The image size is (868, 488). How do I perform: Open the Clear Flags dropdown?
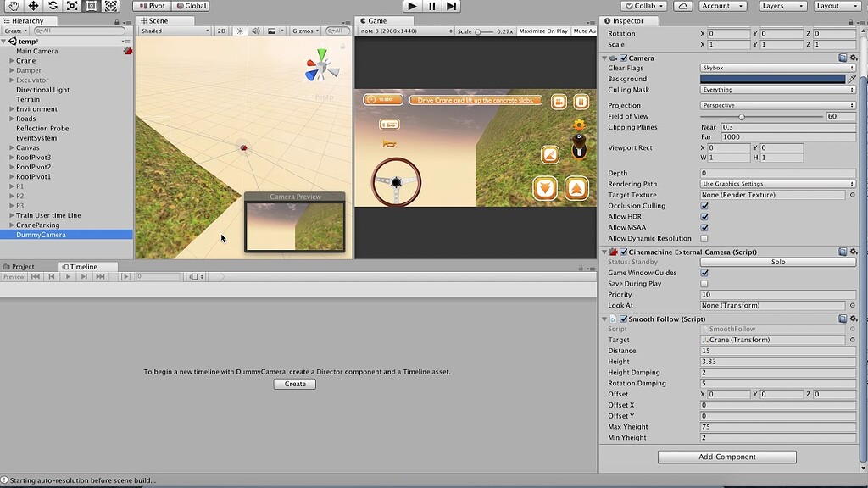pos(777,68)
